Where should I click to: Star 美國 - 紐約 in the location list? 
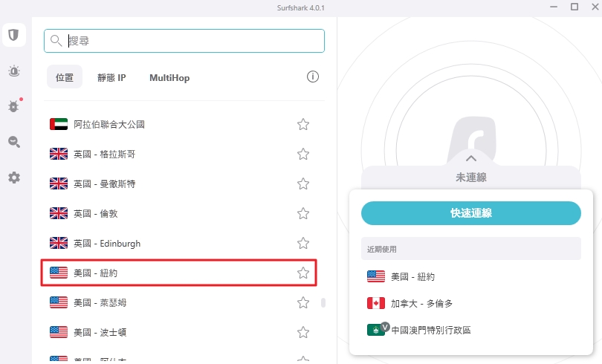(303, 273)
